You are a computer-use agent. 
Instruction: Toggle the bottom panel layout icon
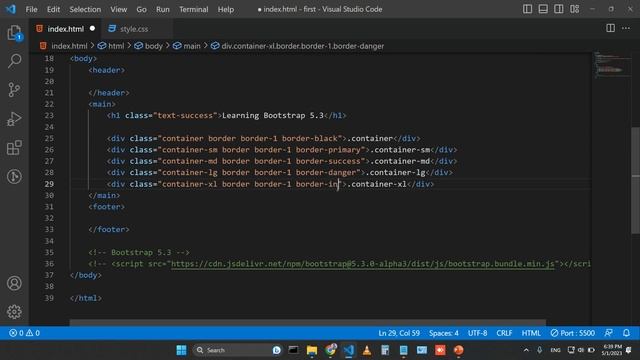[x=543, y=9]
